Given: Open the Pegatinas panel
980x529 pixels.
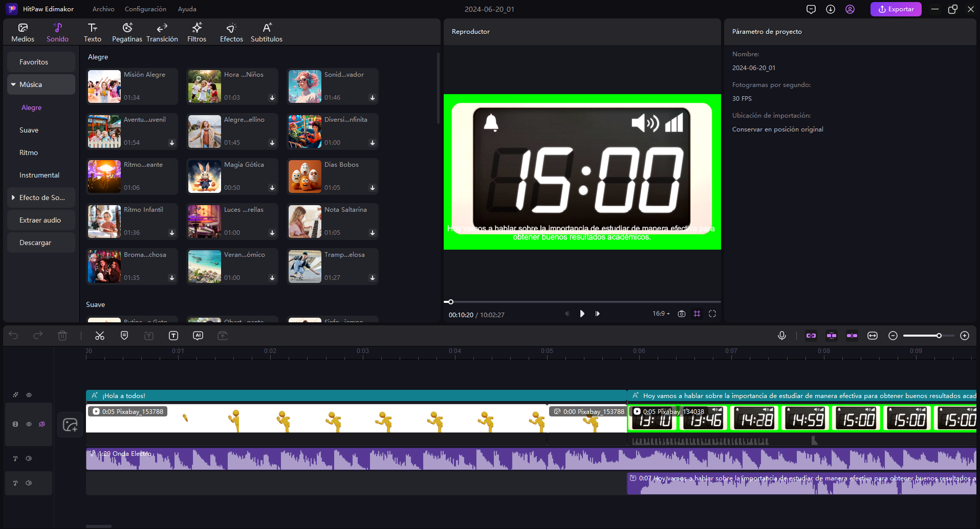Looking at the screenshot, I should pos(127,31).
